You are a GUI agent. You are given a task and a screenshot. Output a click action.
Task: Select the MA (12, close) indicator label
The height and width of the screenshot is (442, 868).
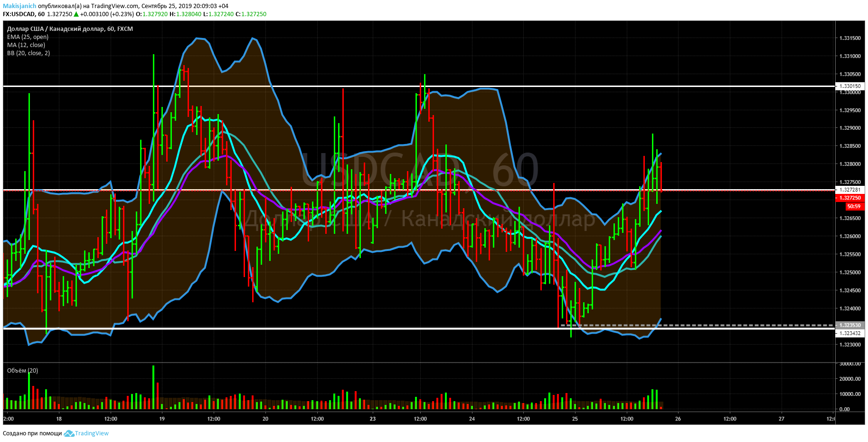tap(26, 45)
